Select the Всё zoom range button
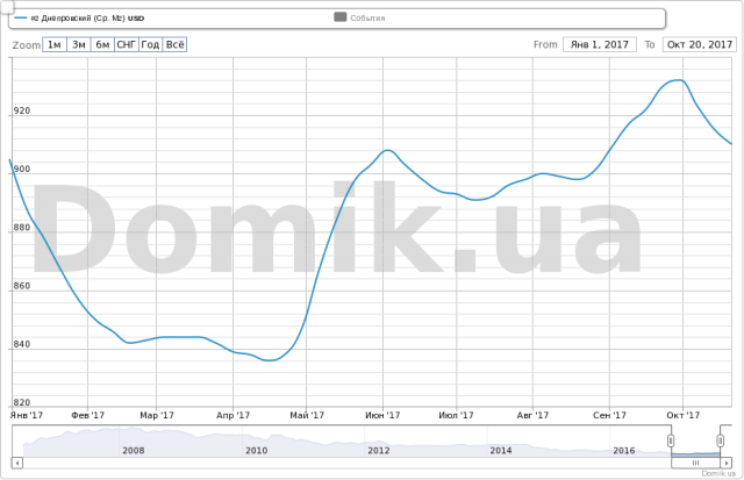 [175, 45]
